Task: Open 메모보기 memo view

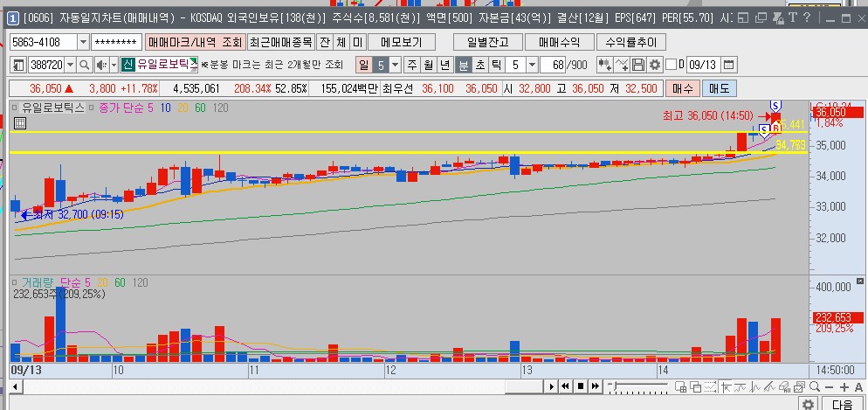Action: pyautogui.click(x=402, y=42)
